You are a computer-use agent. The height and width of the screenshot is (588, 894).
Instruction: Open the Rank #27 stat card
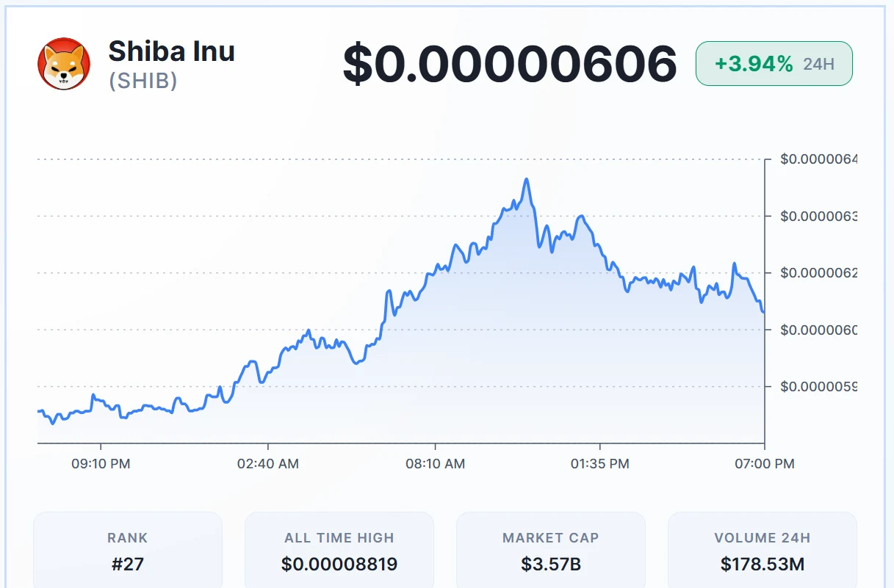127,549
